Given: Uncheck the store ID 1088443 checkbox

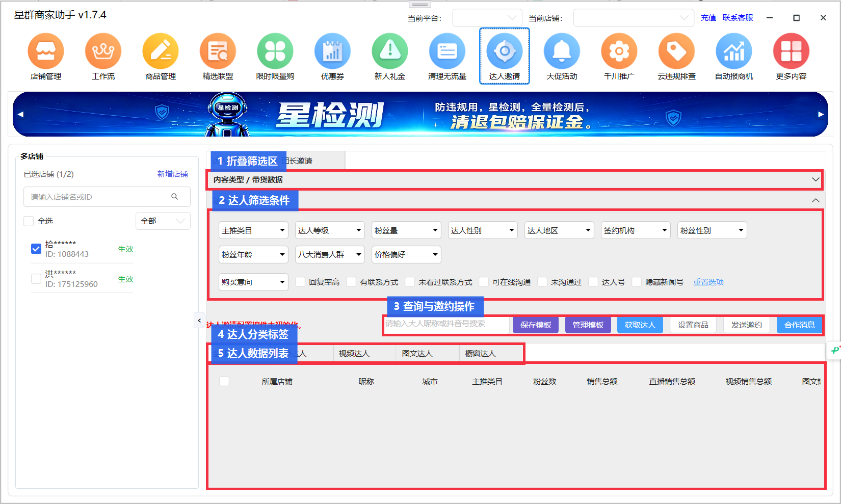Looking at the screenshot, I should 36,249.
